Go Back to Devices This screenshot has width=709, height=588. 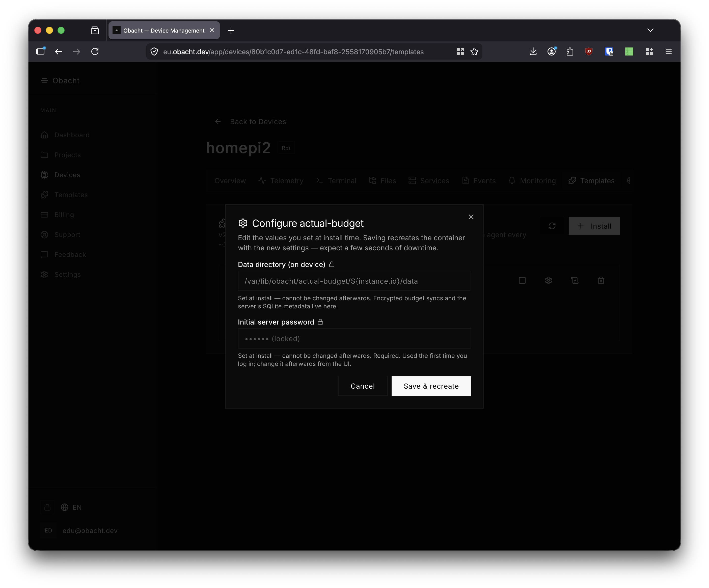pos(251,122)
